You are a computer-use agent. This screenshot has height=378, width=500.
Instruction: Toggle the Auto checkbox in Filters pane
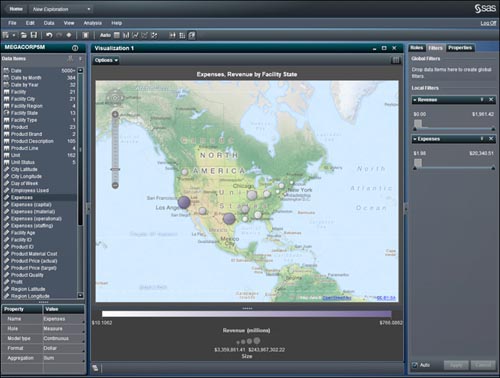coord(415,365)
